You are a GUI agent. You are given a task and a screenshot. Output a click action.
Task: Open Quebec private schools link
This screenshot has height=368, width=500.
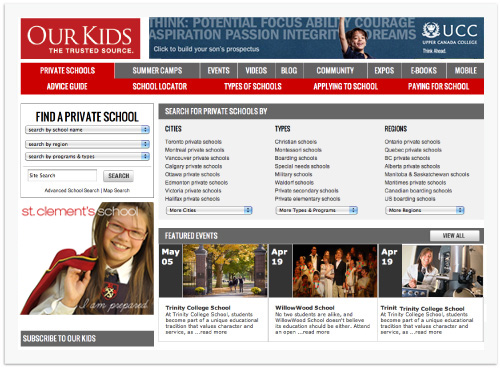(x=413, y=150)
